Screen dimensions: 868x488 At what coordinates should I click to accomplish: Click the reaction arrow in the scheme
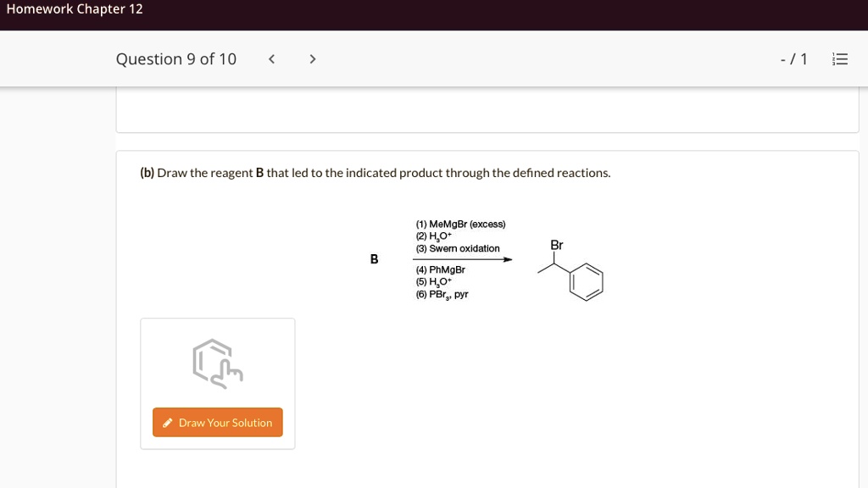pos(463,258)
